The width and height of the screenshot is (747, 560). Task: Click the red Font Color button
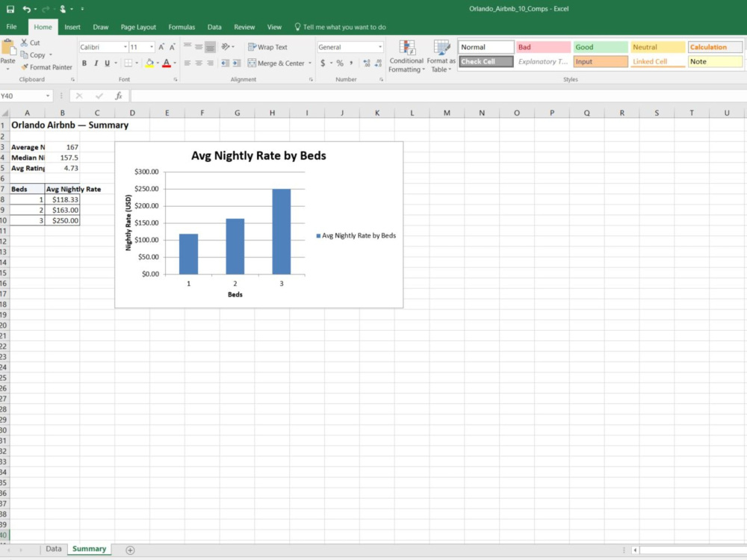pos(167,63)
